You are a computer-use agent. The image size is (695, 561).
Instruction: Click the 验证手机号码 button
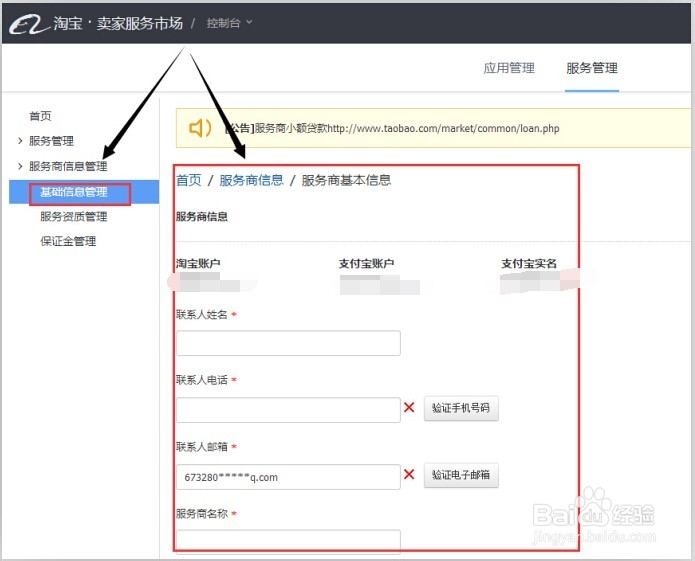[x=461, y=408]
